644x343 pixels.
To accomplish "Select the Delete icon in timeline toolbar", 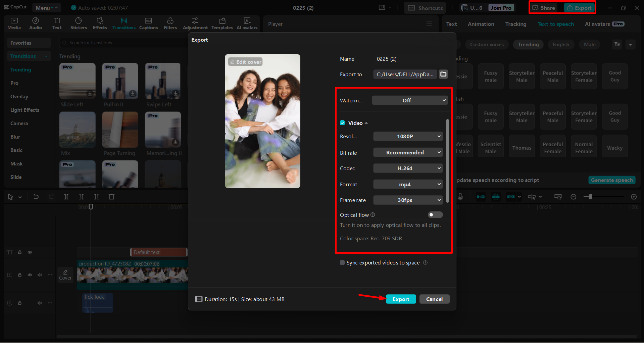I will point(111,197).
